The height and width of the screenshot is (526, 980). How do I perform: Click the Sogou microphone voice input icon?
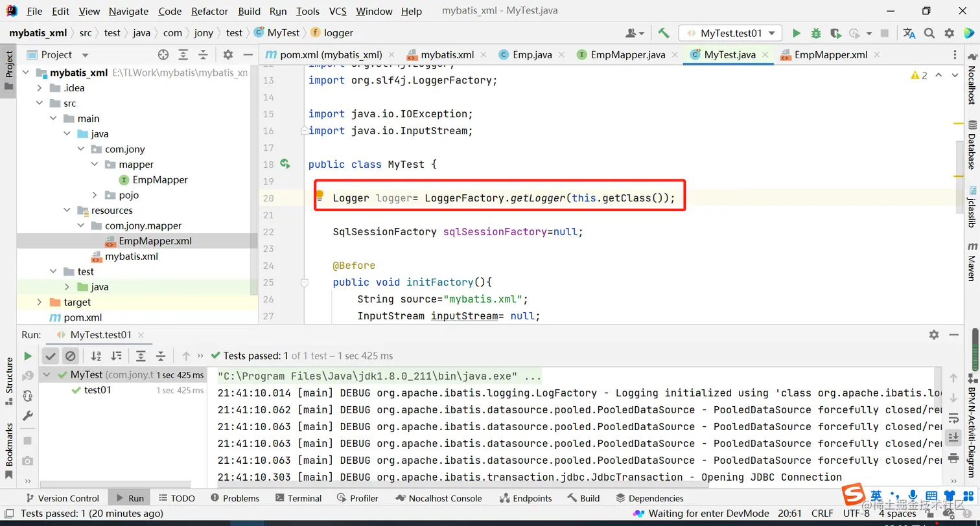pos(912,496)
